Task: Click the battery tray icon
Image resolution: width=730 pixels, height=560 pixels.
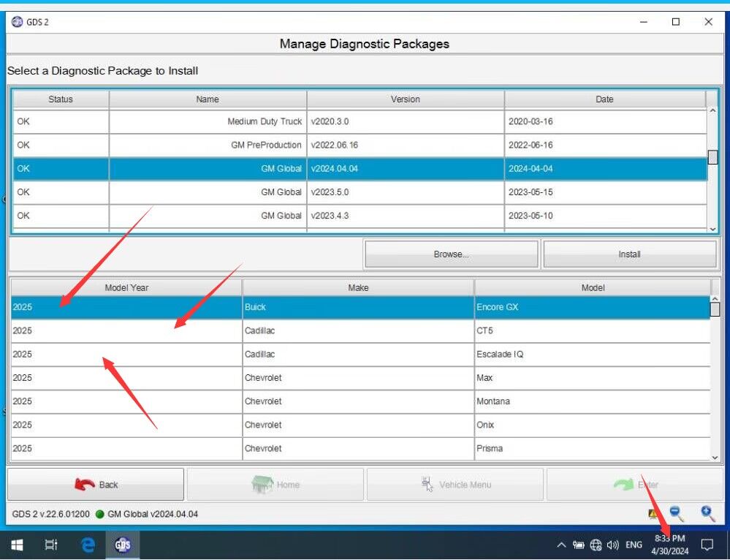Action: tap(579, 545)
